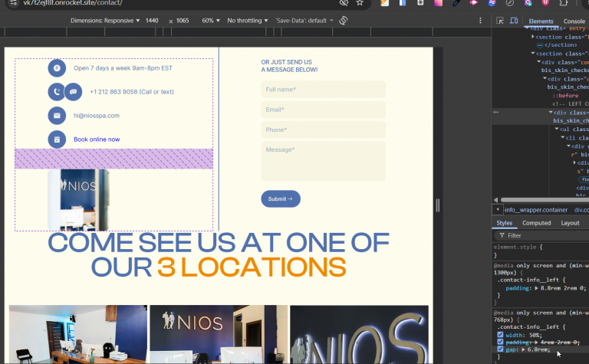Click the bookmark star icon in address bar
The height and width of the screenshot is (364, 589).
click(360, 2)
